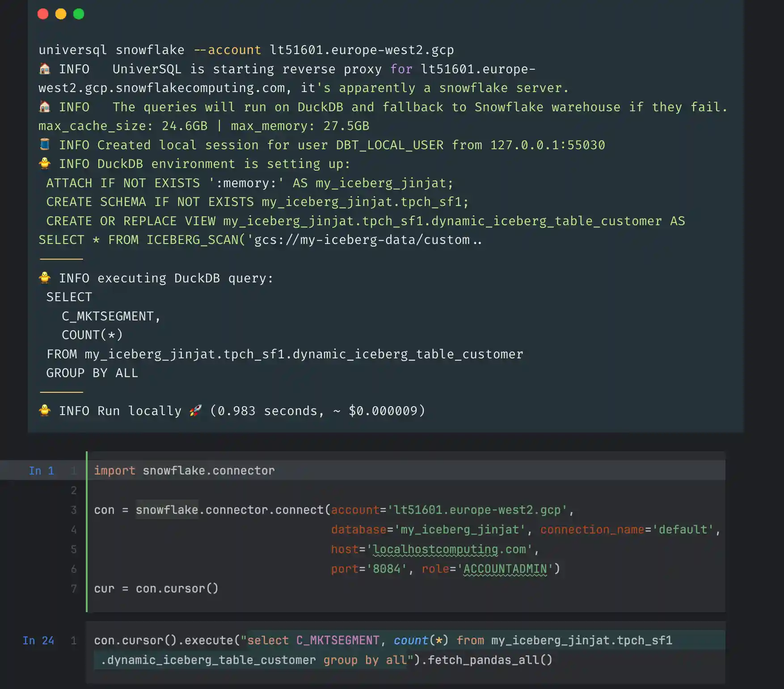Click 'GROUP BY ALL' in the terminal output
Viewport: 784px width, 689px height.
point(92,373)
